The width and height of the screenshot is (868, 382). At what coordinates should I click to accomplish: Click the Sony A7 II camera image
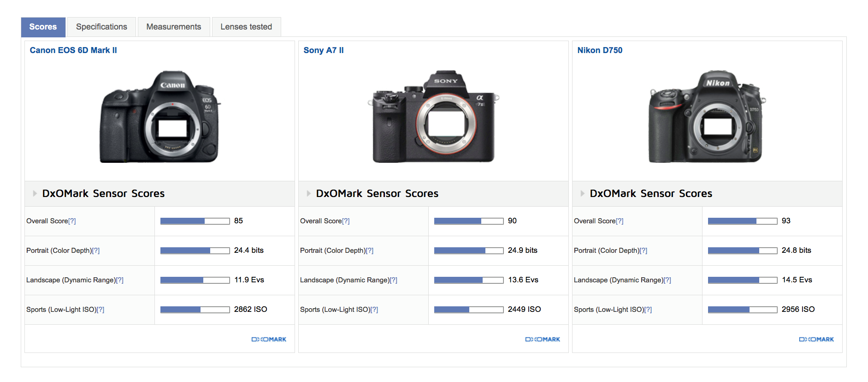pos(433,117)
